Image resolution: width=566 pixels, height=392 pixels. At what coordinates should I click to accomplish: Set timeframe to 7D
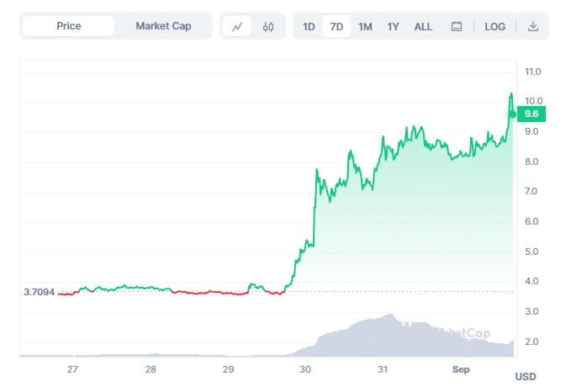(x=336, y=26)
